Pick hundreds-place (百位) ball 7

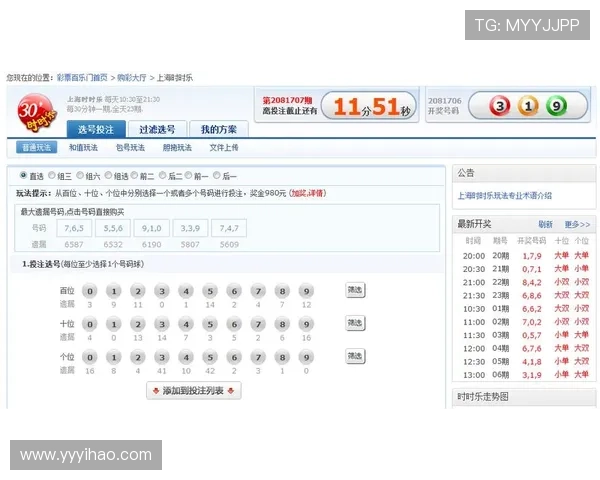(258, 291)
